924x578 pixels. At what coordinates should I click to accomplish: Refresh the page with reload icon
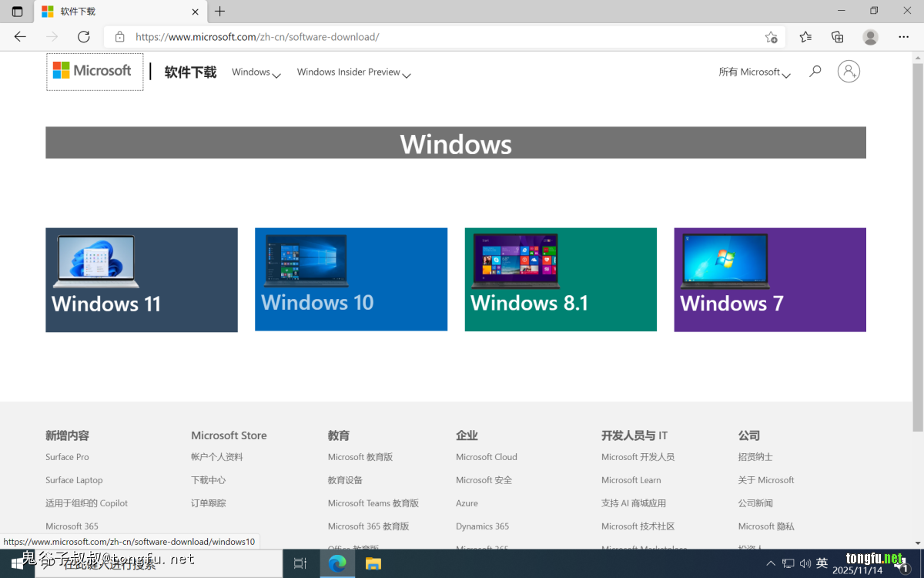(x=84, y=37)
